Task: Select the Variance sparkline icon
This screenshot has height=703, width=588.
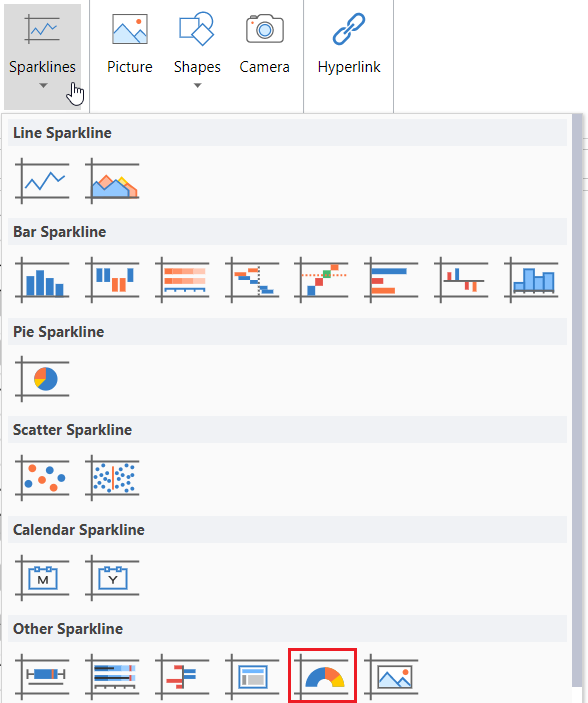Action: tap(461, 280)
